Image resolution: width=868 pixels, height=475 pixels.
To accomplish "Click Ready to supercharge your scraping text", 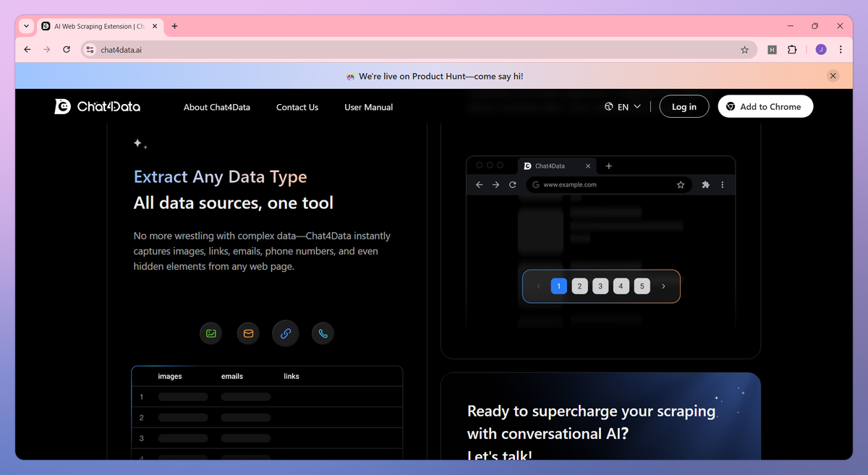I will [x=592, y=411].
